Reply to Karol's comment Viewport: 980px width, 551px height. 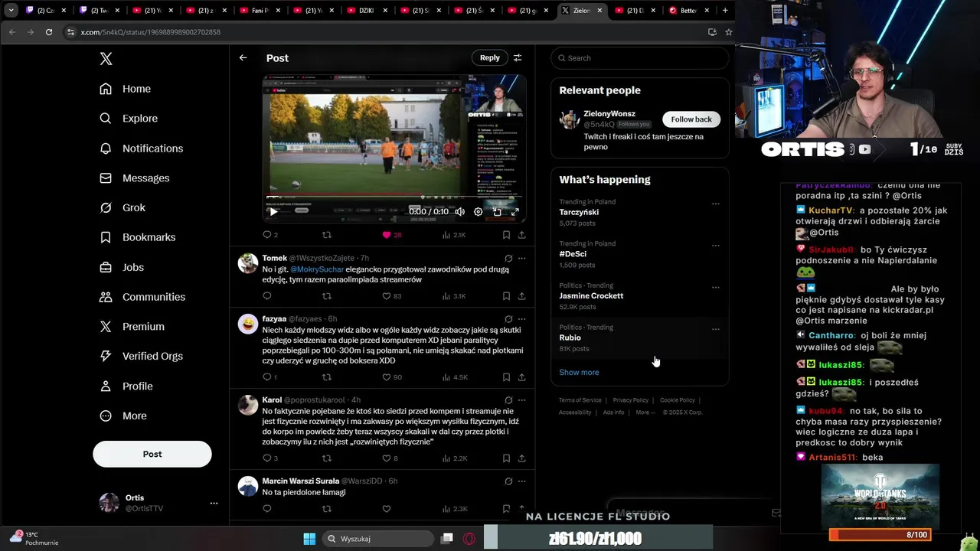point(270,458)
